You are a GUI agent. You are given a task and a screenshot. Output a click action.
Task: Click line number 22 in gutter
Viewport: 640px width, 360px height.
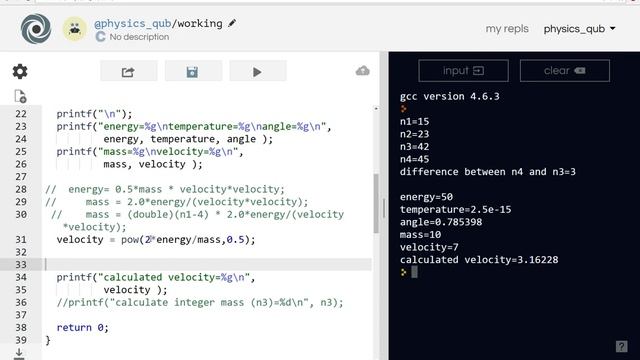click(x=21, y=114)
